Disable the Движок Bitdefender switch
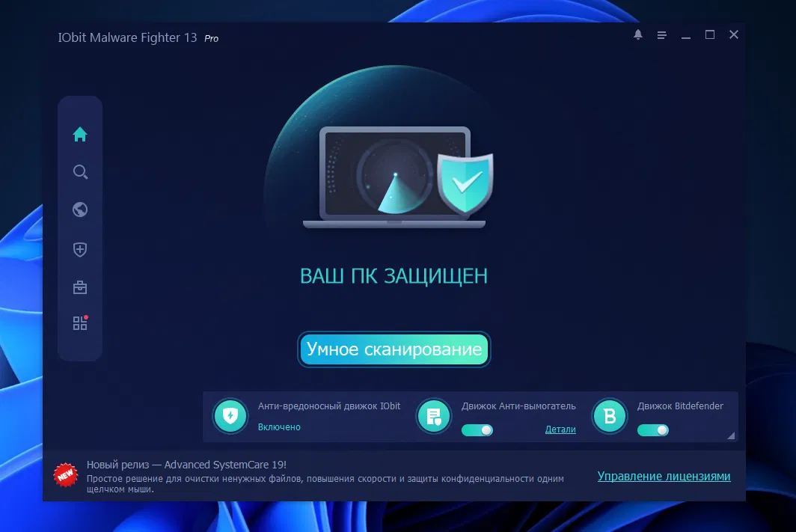796x532 pixels. [652, 430]
